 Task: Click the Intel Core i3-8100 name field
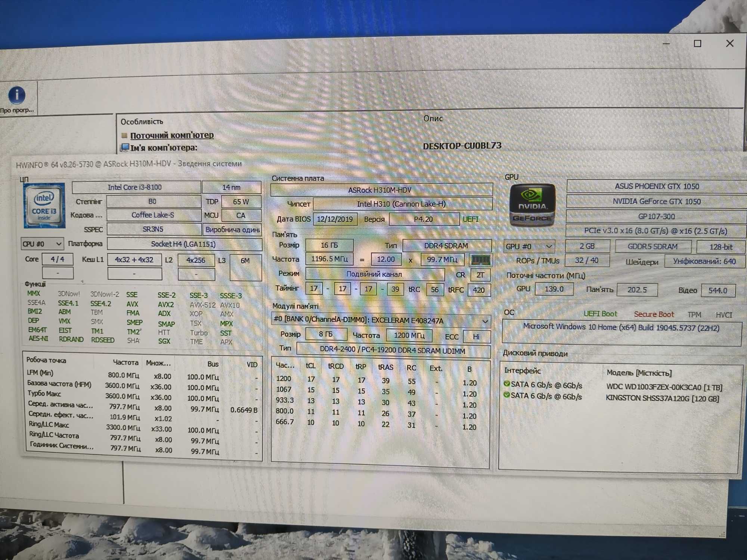tap(136, 187)
